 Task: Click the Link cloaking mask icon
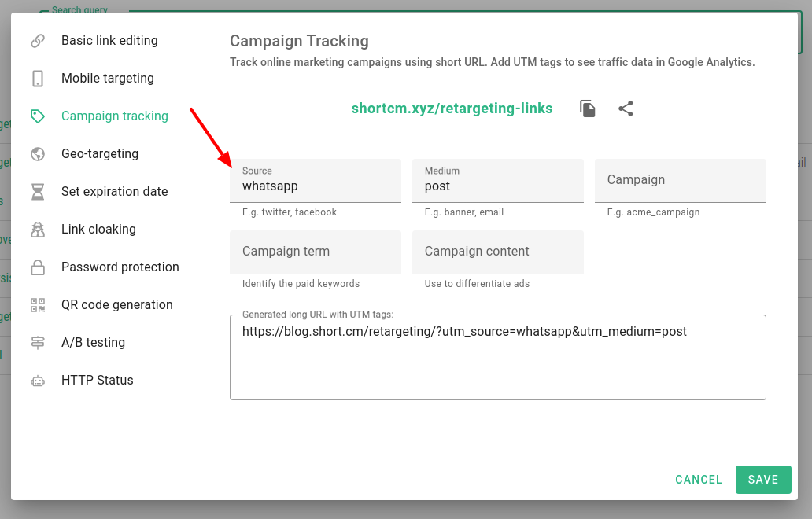[x=38, y=229]
